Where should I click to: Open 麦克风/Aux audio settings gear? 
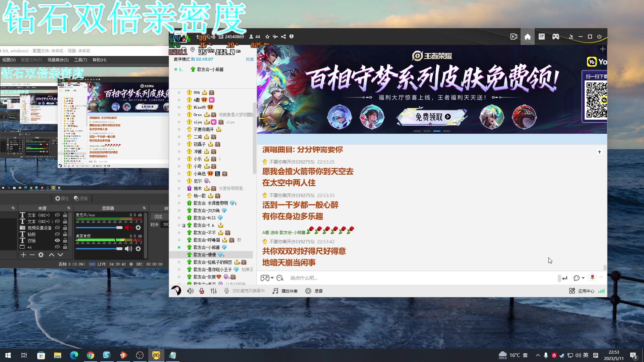coord(138,228)
